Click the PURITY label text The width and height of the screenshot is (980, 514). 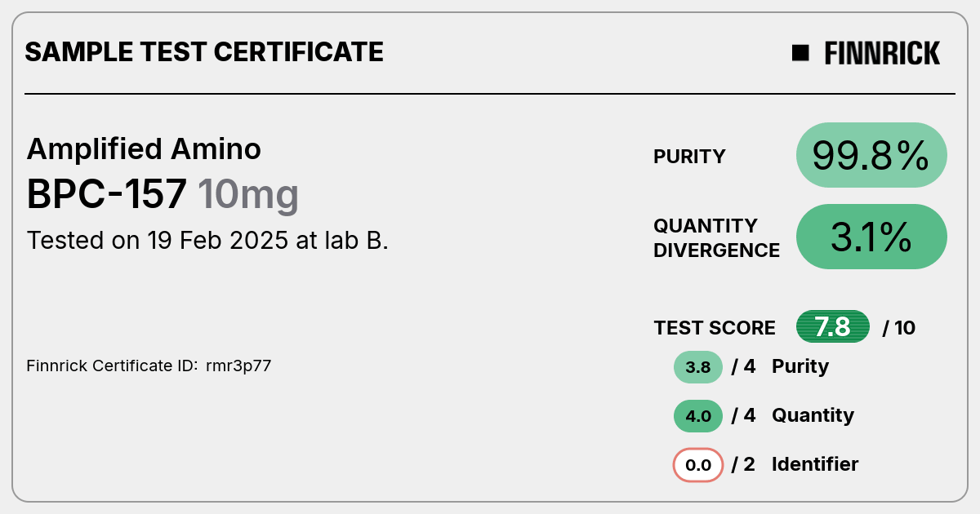click(x=689, y=157)
